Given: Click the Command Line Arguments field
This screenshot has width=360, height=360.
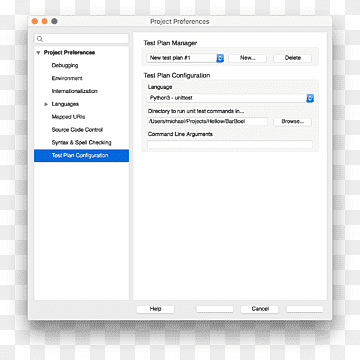Looking at the screenshot, I should click(230, 144).
